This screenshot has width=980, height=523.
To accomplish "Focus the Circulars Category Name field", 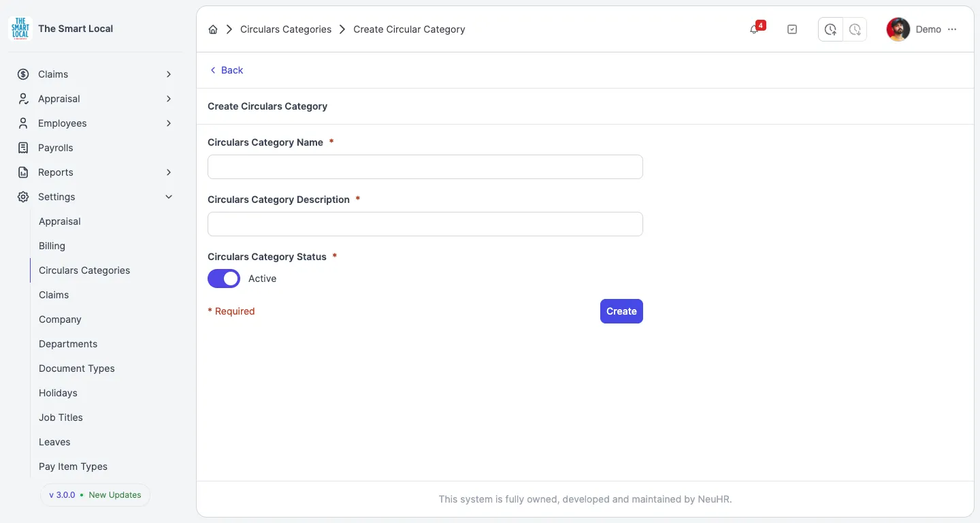I will [425, 167].
